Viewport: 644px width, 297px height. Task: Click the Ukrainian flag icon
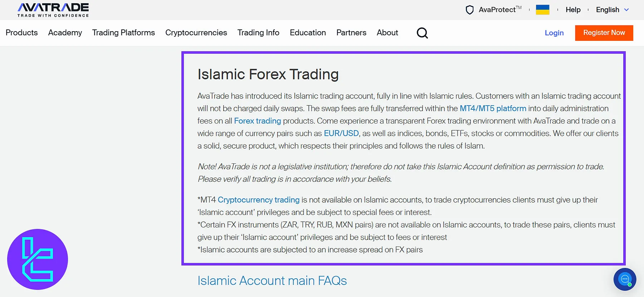(542, 10)
